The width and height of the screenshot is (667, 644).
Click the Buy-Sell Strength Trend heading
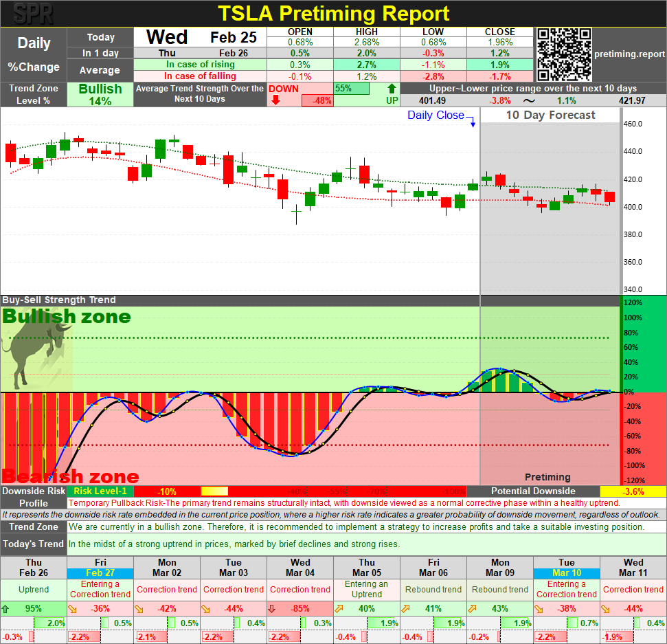coord(58,300)
